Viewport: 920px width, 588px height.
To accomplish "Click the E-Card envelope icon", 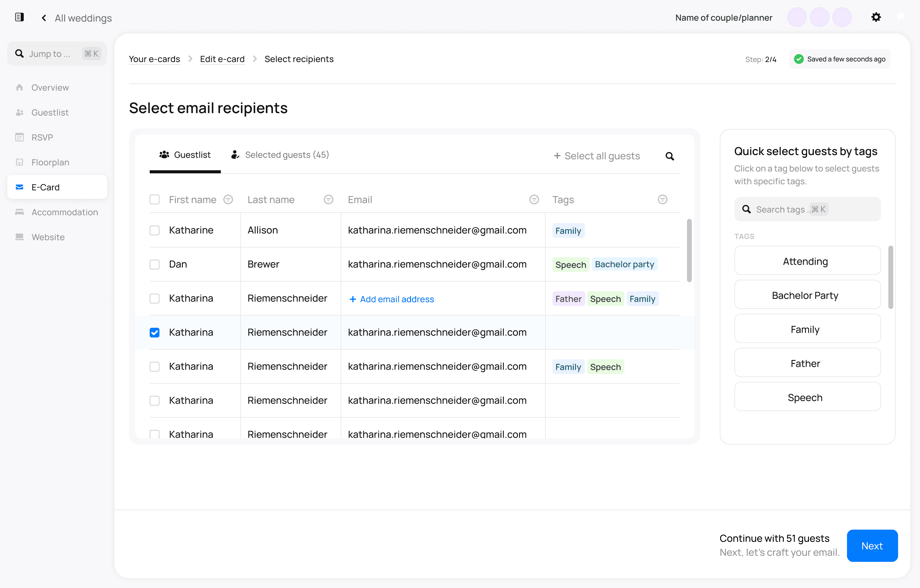I will click(19, 187).
